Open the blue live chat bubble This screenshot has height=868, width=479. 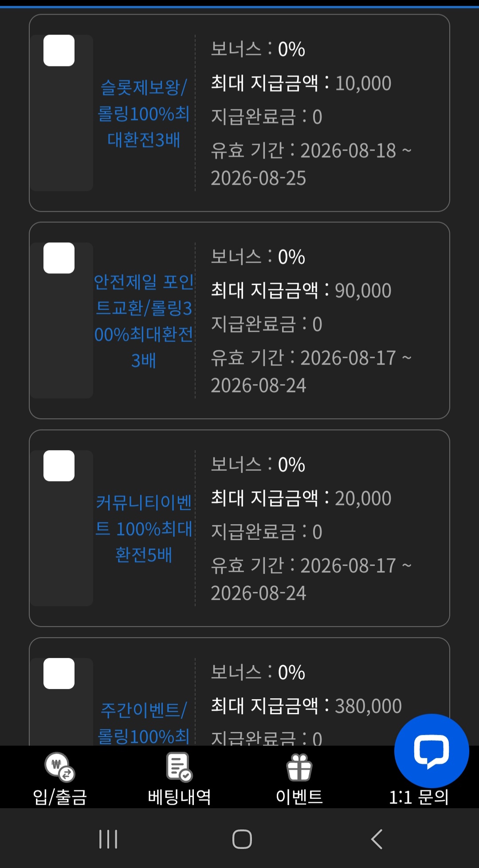tap(432, 751)
